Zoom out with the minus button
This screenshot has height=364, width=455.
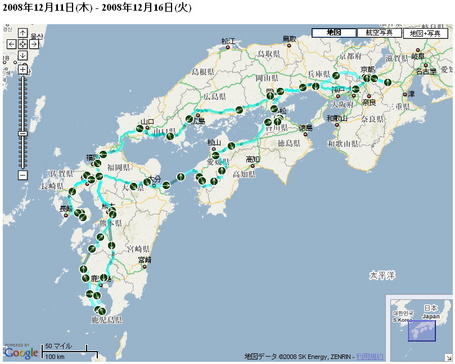click(22, 175)
